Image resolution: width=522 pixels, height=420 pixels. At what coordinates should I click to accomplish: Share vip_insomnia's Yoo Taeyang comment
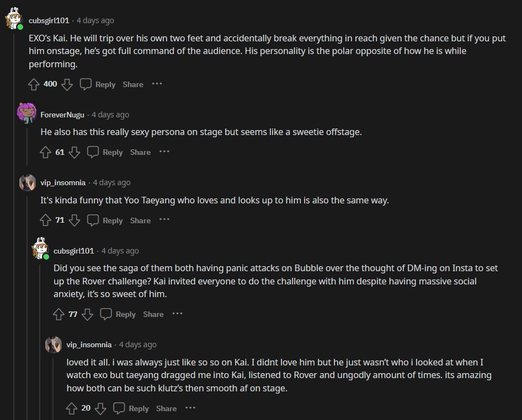click(140, 220)
